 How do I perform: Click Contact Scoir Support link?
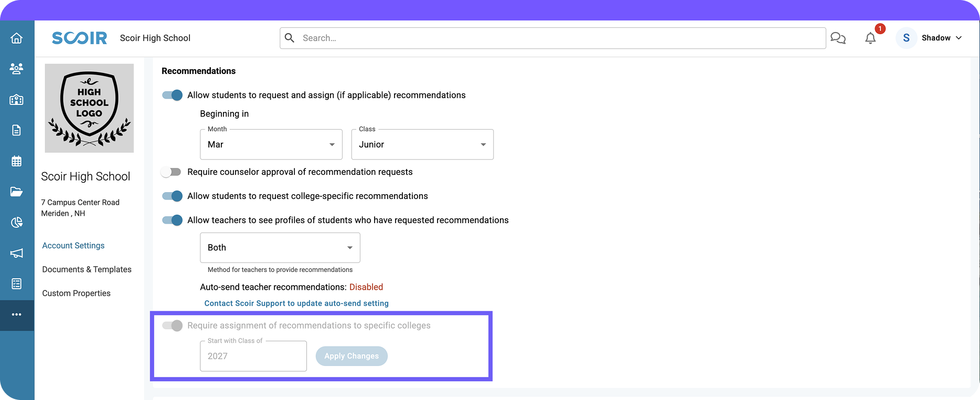tap(296, 303)
